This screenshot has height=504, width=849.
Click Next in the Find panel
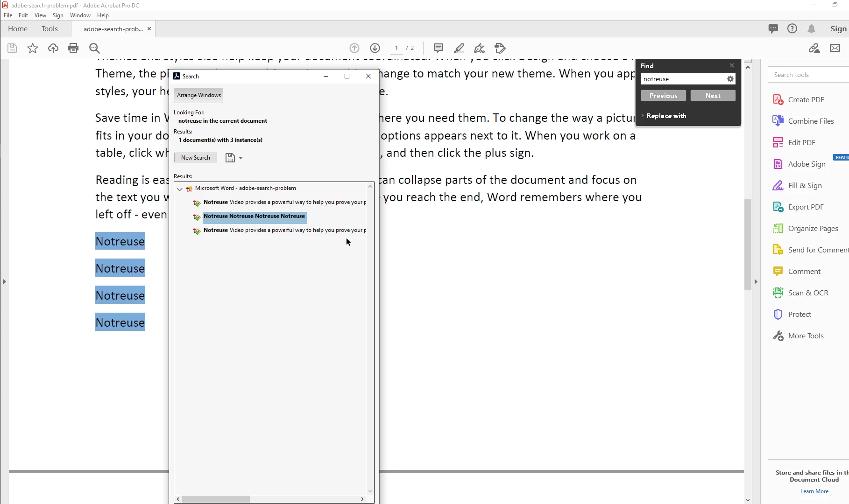click(x=713, y=96)
